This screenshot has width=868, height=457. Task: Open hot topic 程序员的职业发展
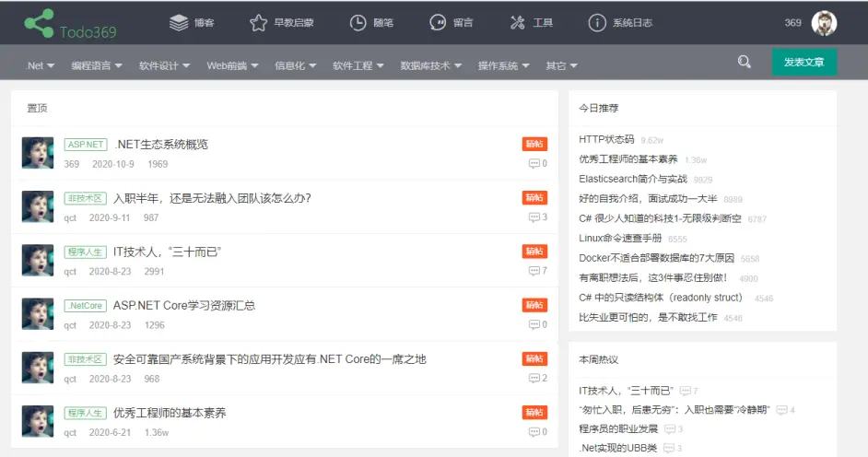tap(618, 428)
